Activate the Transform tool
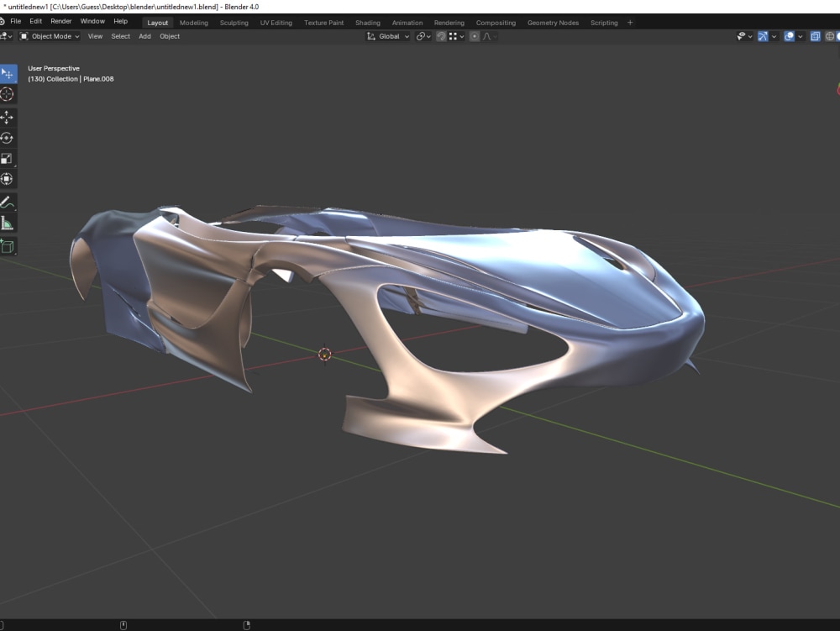Image resolution: width=840 pixels, height=631 pixels. (x=7, y=179)
